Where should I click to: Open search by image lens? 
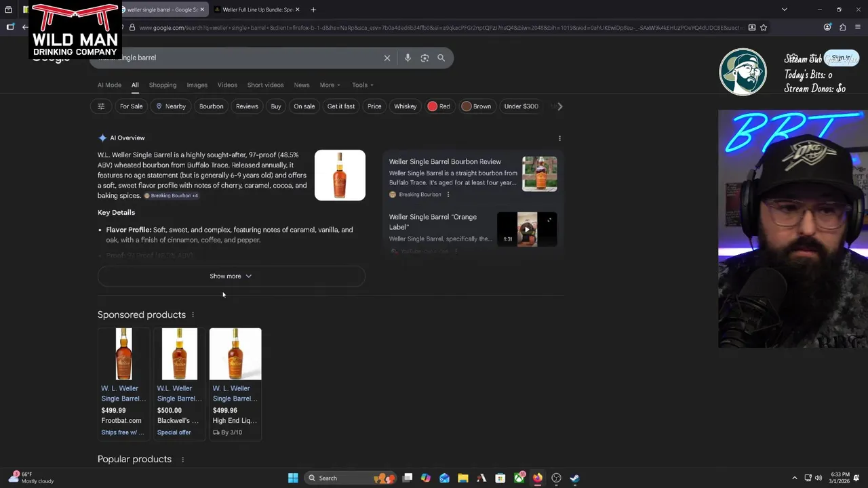pos(425,58)
